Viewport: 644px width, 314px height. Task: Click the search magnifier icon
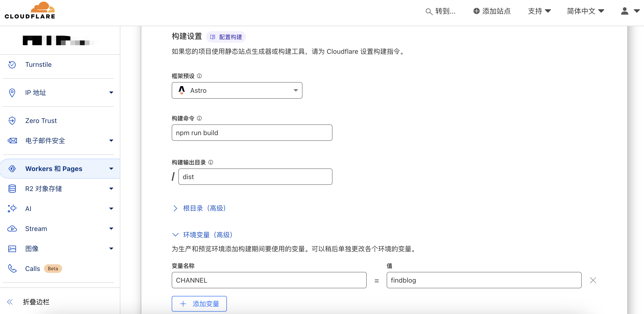(x=429, y=11)
